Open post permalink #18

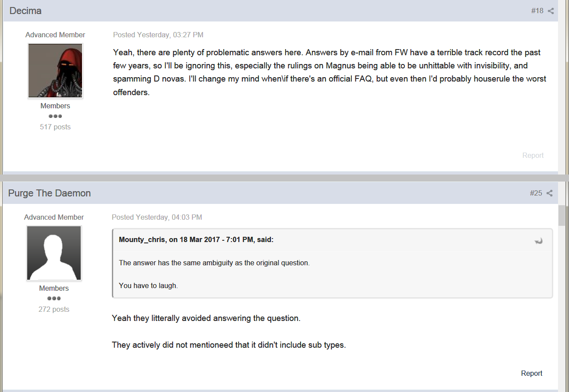click(x=537, y=11)
